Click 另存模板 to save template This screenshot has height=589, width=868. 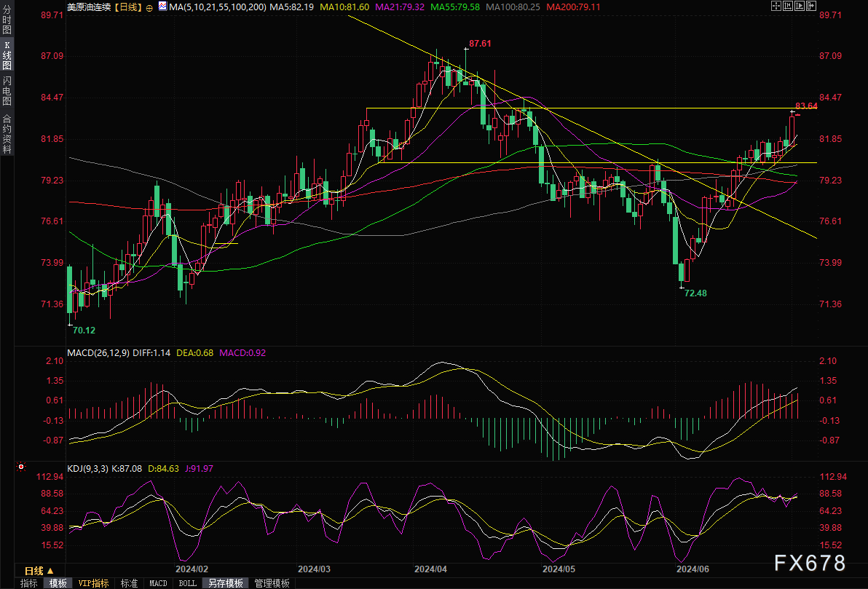pyautogui.click(x=225, y=583)
